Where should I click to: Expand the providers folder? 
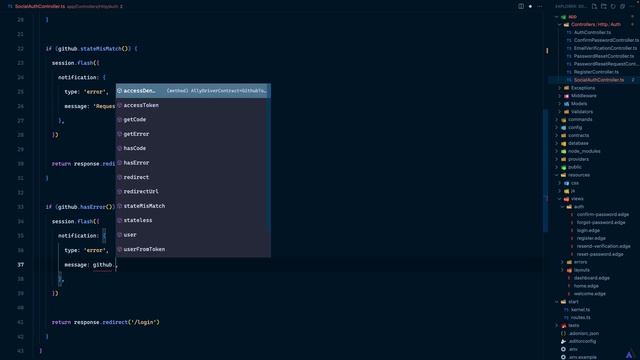click(x=556, y=159)
